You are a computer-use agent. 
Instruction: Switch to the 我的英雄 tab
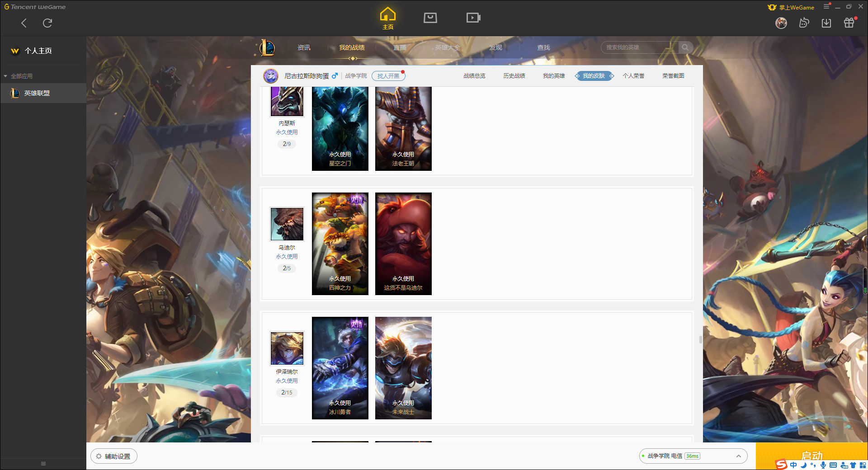pyautogui.click(x=554, y=76)
